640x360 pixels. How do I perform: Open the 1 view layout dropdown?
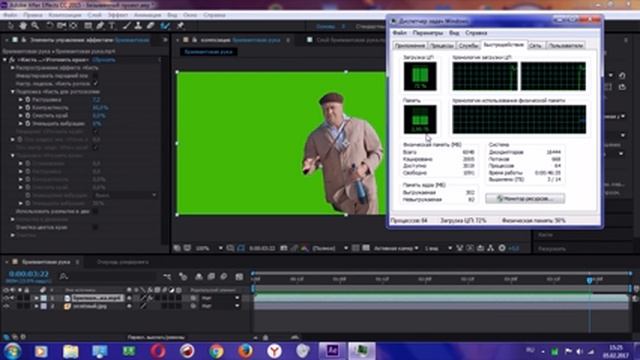click(438, 248)
